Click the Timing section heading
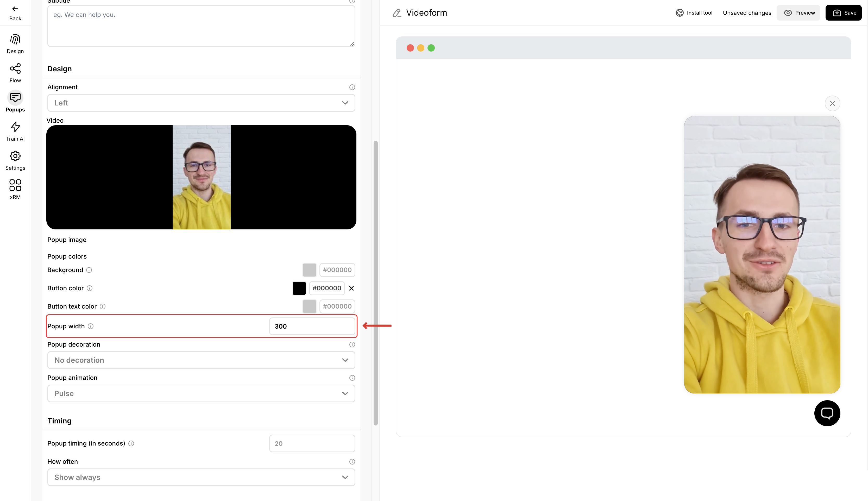Image resolution: width=868 pixels, height=501 pixels. [60, 421]
